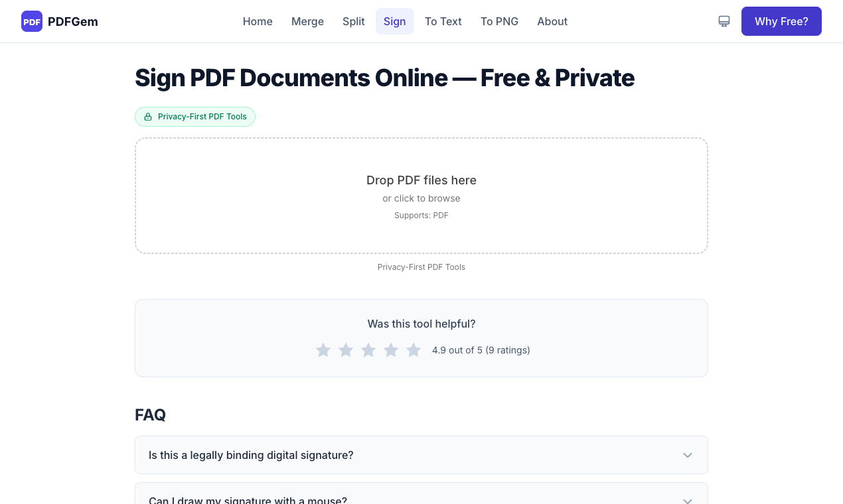Give a five-star rating with the last star
This screenshot has width=843, height=504.
(414, 350)
